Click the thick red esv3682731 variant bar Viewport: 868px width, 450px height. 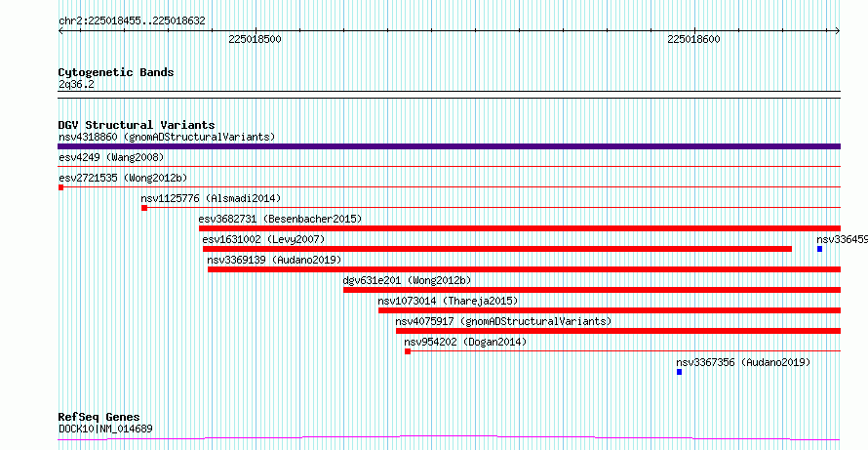520,228
